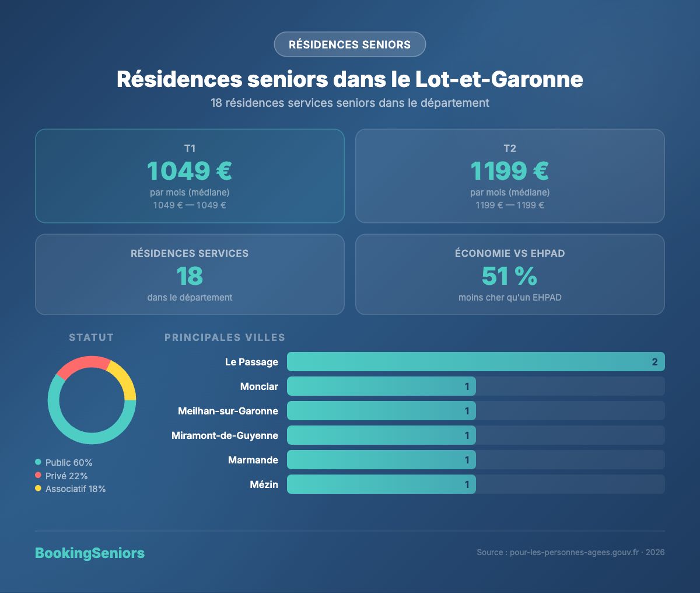Click the center of the STATUT donut chart
The image size is (700, 593).
tap(92, 399)
